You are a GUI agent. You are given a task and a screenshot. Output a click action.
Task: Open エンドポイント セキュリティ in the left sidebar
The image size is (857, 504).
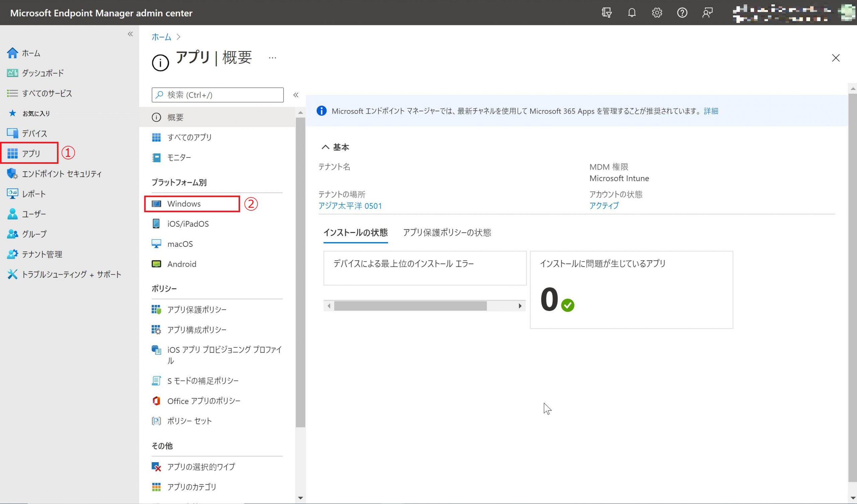[x=62, y=174]
